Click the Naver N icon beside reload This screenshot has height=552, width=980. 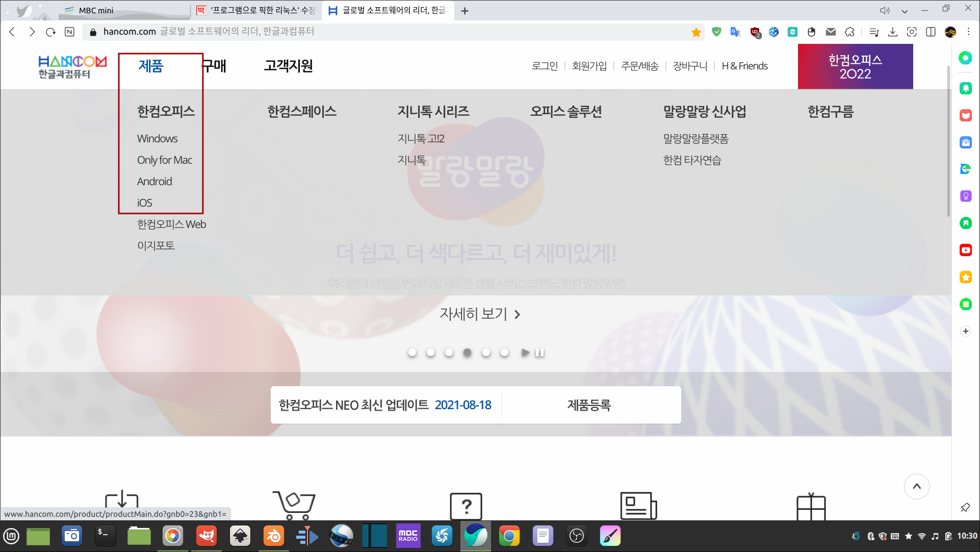(x=70, y=32)
